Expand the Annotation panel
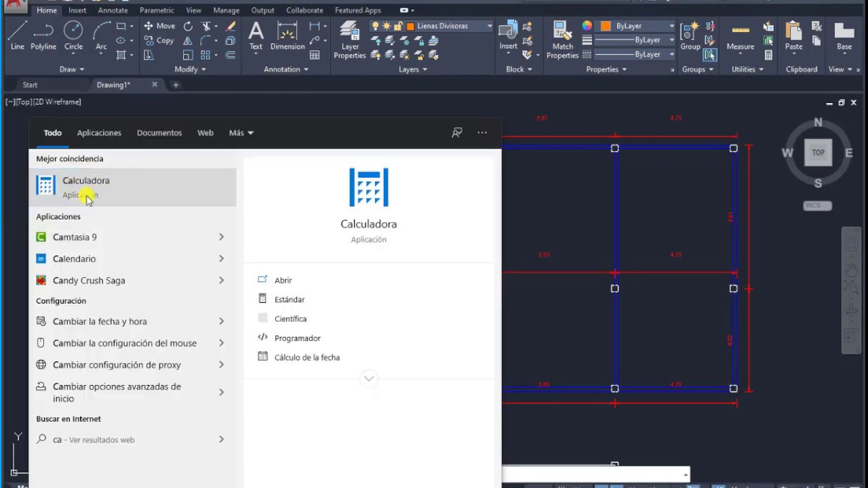The width and height of the screenshot is (868, 488). point(285,69)
